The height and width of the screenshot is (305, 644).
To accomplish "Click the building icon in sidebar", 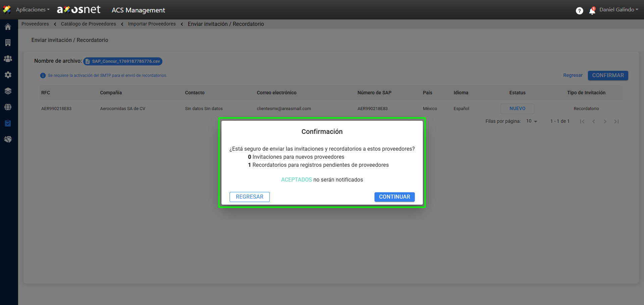I will (8, 43).
